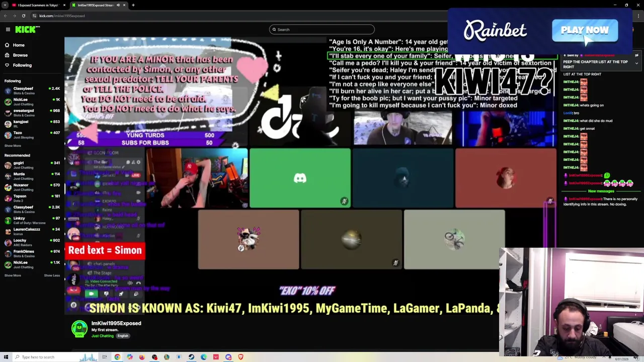The width and height of the screenshot is (644, 362).
Task: Open kangjoel channel in sidebar
Action: coord(32,124)
